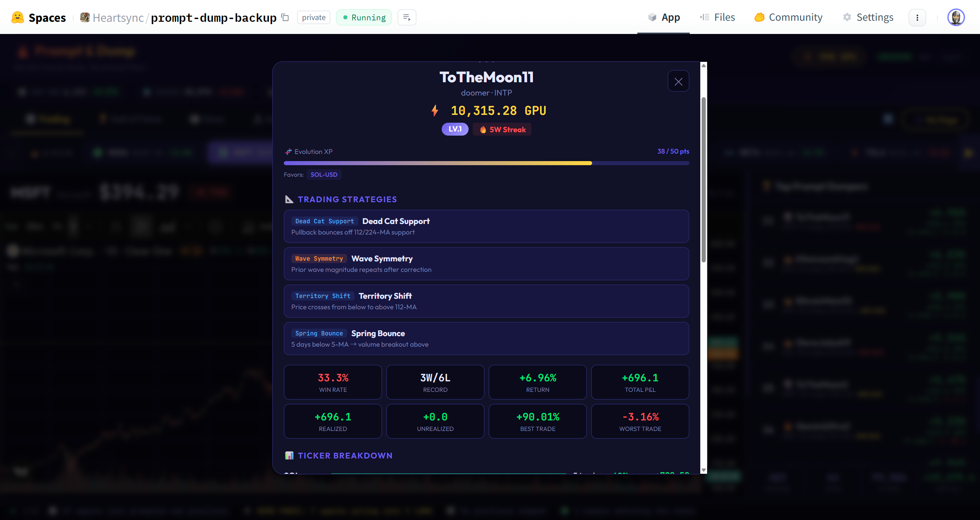
Task: Click the Heartsync owner avatar icon
Action: 85,17
